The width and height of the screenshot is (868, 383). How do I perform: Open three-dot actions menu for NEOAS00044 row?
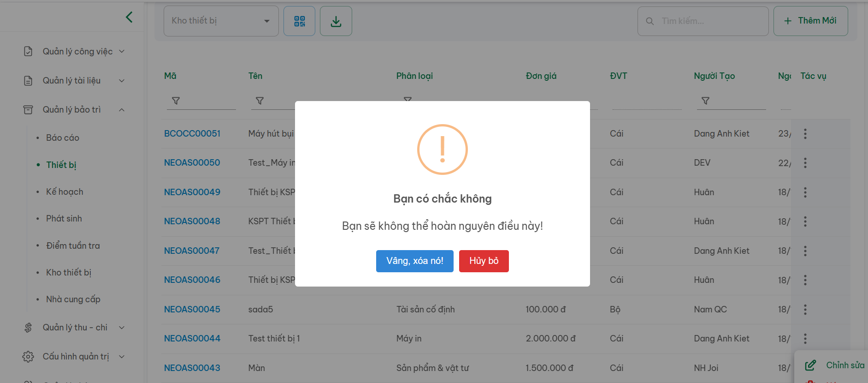[805, 339]
